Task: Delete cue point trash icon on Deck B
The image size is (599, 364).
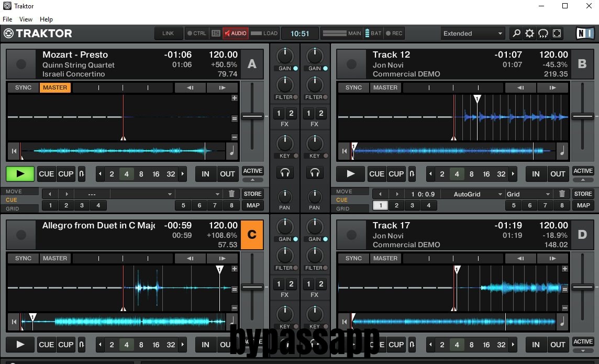Action: tap(562, 194)
